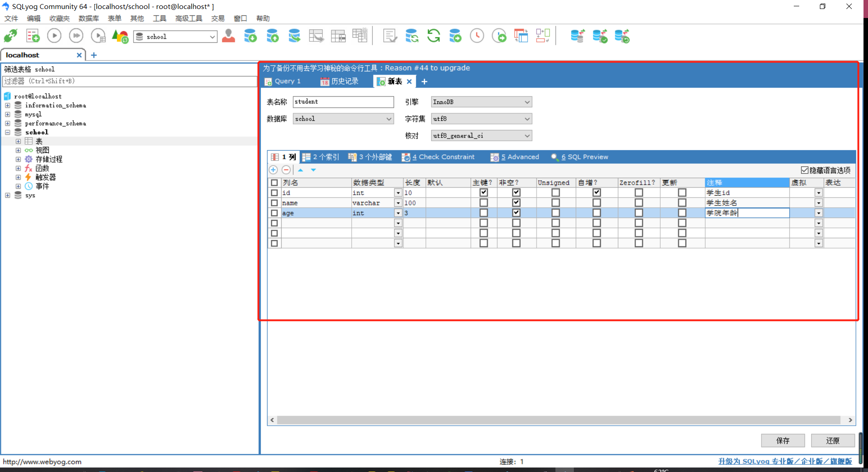Open the 字符集 utf8 dropdown
The image size is (868, 472).
coord(526,119)
